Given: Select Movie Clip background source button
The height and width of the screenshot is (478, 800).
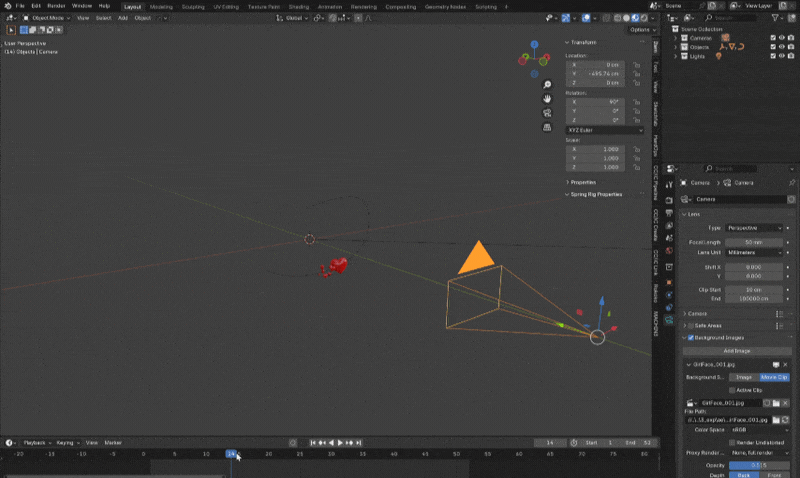Looking at the screenshot, I should [x=774, y=377].
